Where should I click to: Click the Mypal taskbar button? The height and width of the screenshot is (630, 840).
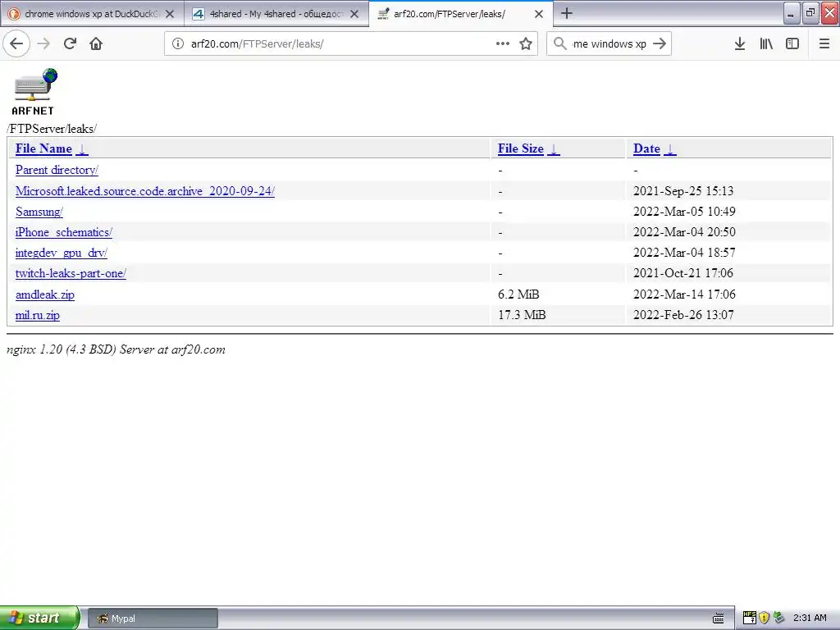point(153,619)
